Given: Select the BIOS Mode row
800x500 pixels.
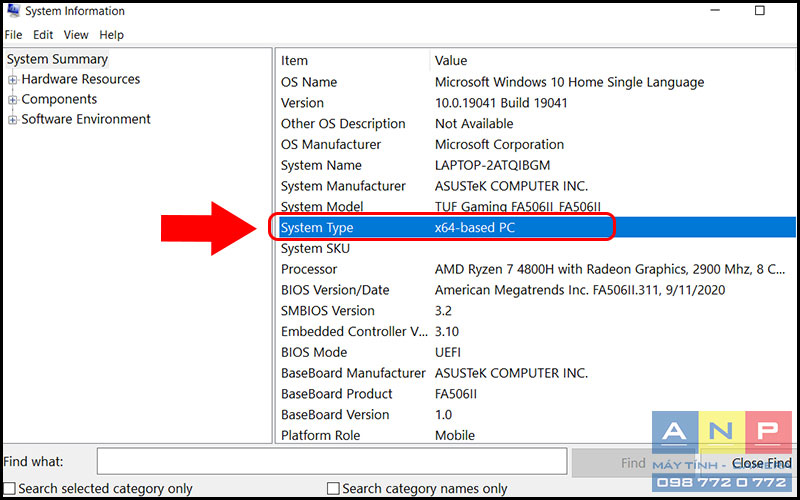Looking at the screenshot, I should pyautogui.click(x=536, y=353).
